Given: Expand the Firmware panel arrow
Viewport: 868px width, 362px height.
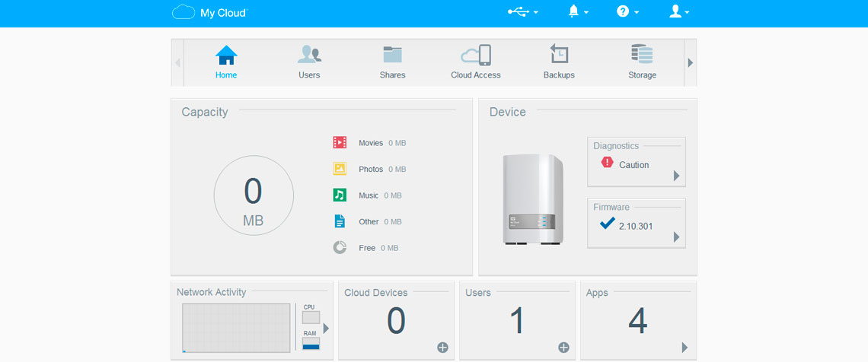Looking at the screenshot, I should pyautogui.click(x=676, y=237).
